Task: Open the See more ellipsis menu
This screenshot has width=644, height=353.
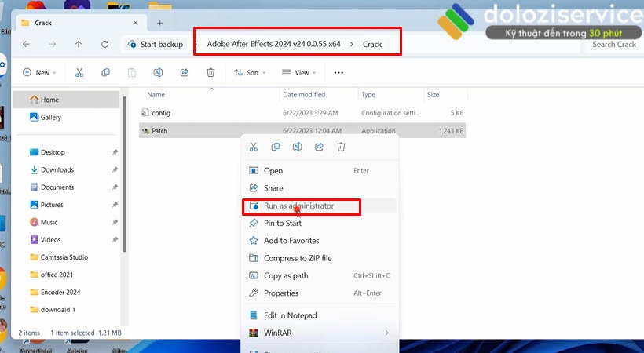Action: (338, 73)
